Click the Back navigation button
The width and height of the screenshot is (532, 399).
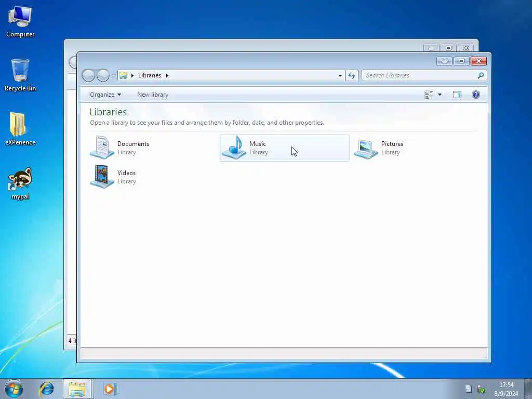[x=88, y=75]
